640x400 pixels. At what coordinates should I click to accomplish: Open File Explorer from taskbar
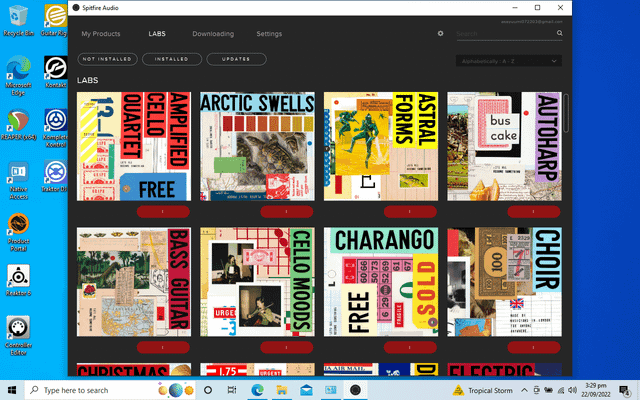click(x=280, y=390)
